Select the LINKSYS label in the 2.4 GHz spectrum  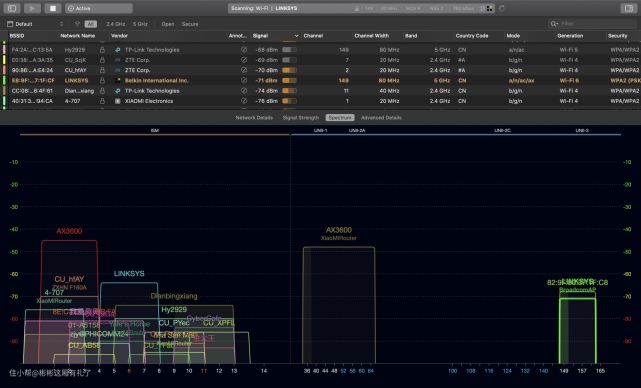tap(129, 274)
